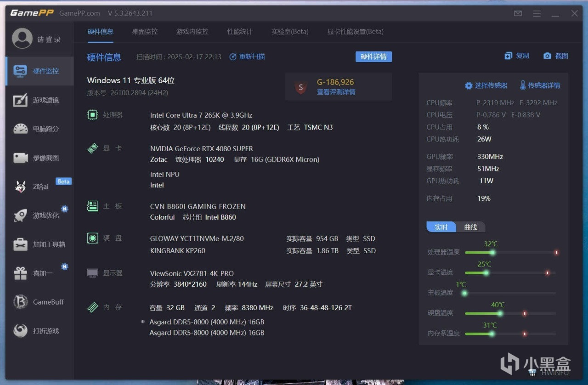588x385 pixels.
Task: Click the user avatar icon
Action: pyautogui.click(x=22, y=39)
